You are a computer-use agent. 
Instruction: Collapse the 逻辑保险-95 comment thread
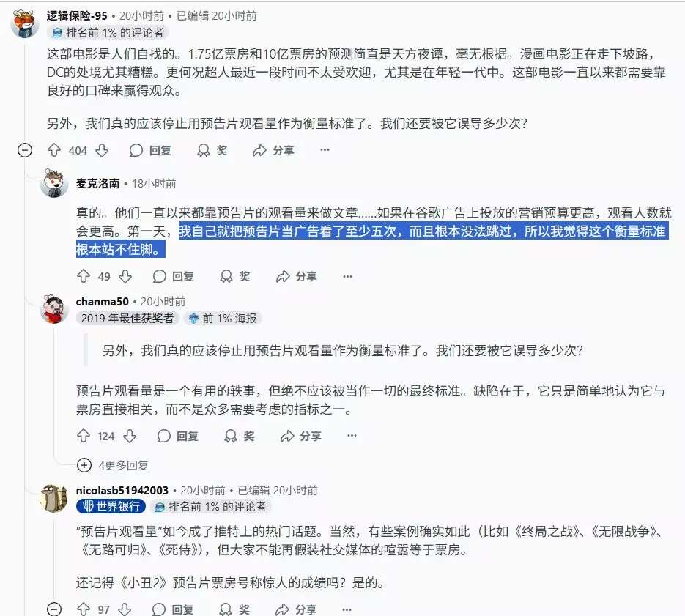[25, 150]
